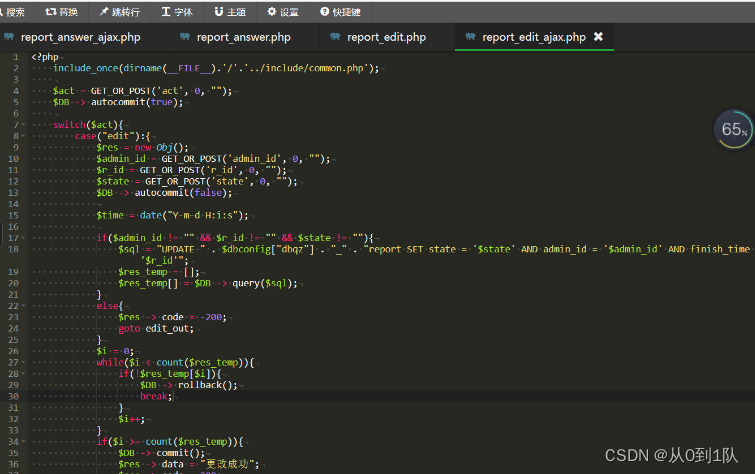This screenshot has height=474, width=755.
Task: Click "autocommit(true);" on line 5
Action: click(x=137, y=102)
